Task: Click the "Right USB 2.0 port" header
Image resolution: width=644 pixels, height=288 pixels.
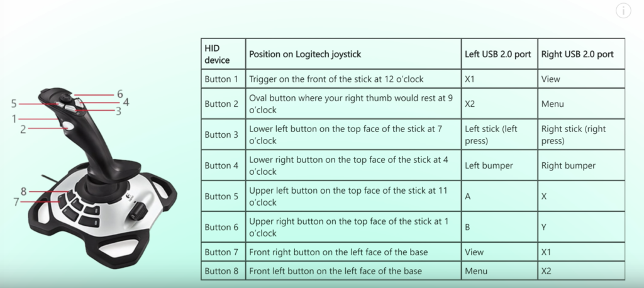Action: pyautogui.click(x=581, y=54)
